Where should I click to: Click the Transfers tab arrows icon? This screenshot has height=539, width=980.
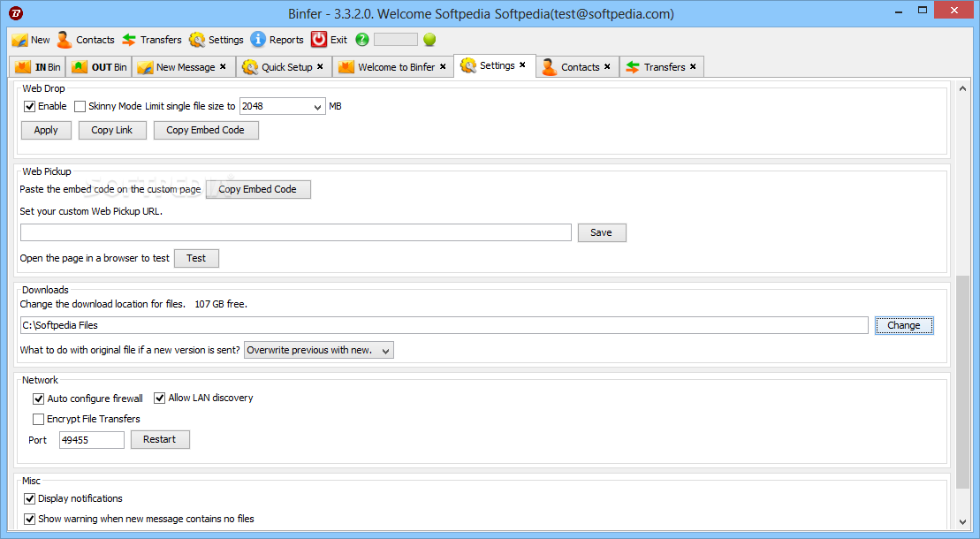633,67
